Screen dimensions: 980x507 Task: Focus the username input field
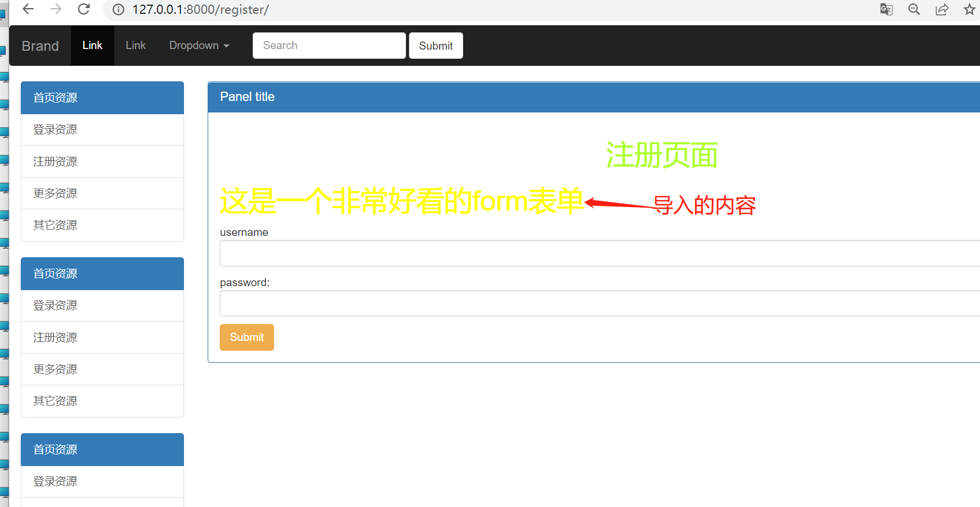tap(600, 253)
